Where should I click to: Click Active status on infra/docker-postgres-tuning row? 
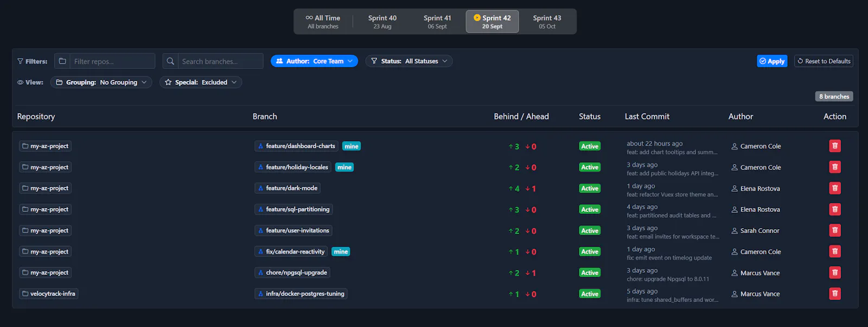(x=590, y=294)
